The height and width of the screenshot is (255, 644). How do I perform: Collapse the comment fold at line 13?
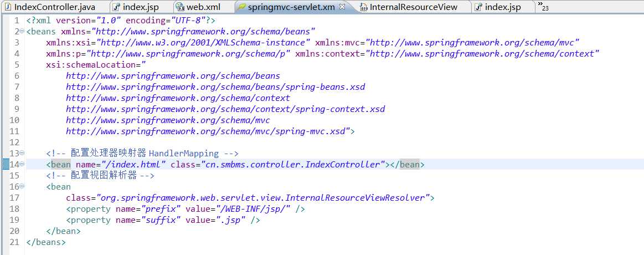point(22,153)
